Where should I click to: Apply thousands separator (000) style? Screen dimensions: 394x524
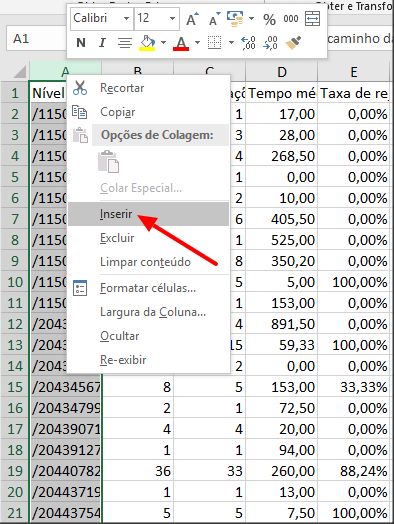291,19
